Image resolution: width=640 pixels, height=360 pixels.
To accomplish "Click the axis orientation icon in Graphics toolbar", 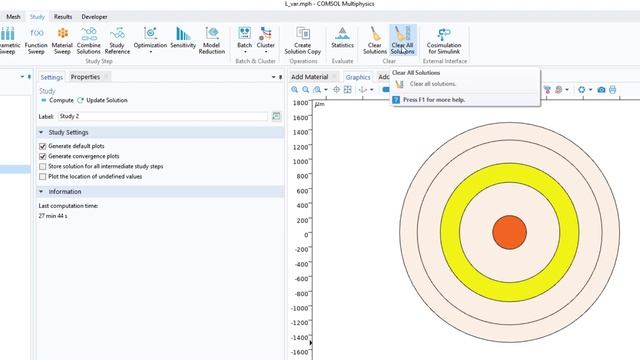I will (x=362, y=90).
